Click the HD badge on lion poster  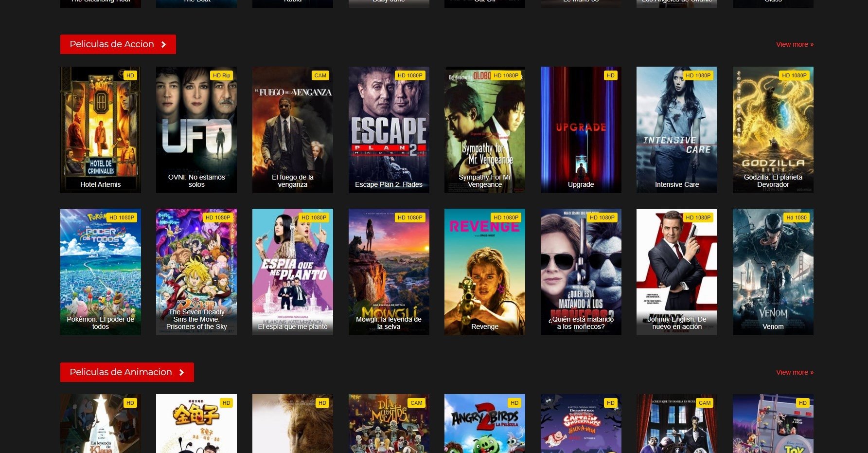(x=322, y=403)
